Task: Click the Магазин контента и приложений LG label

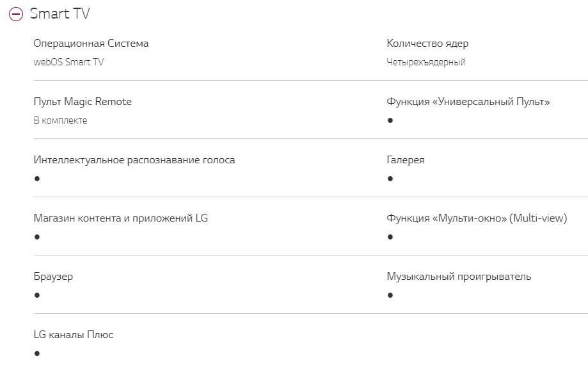Action: [x=121, y=218]
